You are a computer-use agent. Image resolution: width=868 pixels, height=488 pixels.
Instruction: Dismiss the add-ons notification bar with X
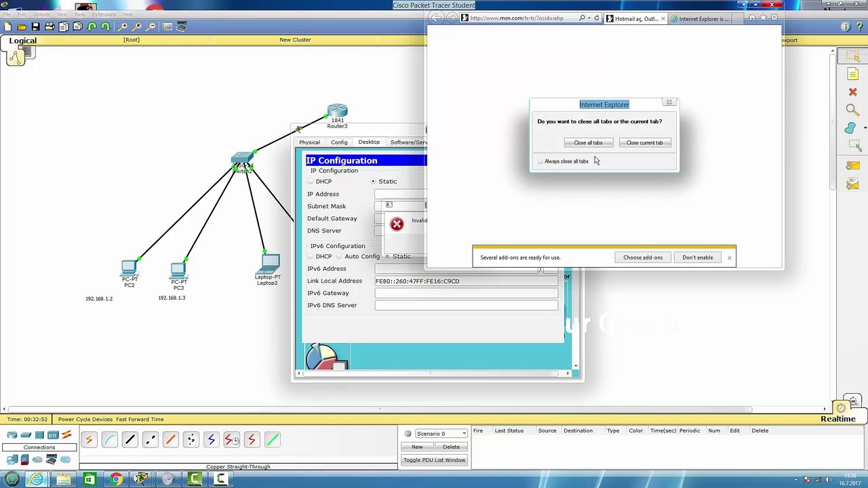click(729, 258)
